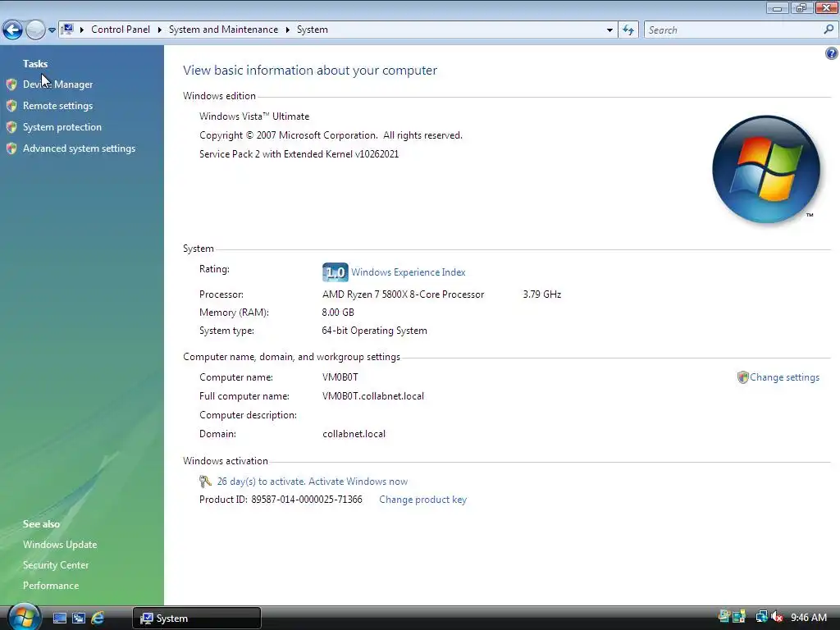Screen dimensions: 840x630
Task: Click the shield icon beside Advanced system settings
Action: tap(11, 148)
